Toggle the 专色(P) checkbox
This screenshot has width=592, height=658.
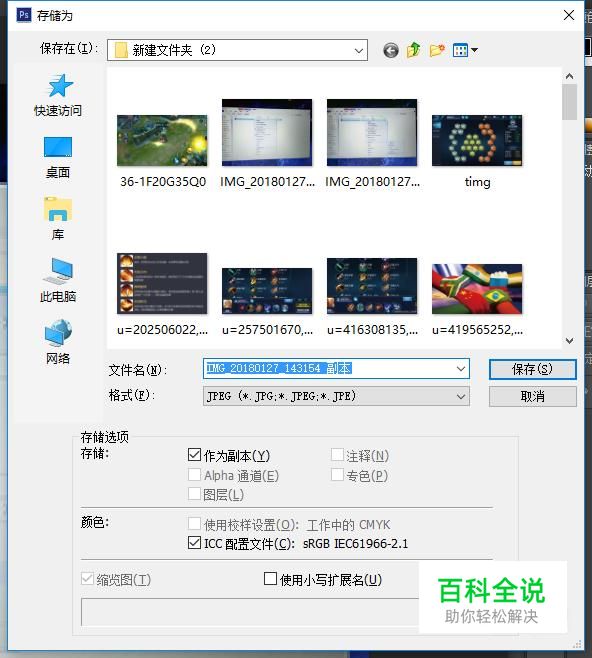[337, 474]
